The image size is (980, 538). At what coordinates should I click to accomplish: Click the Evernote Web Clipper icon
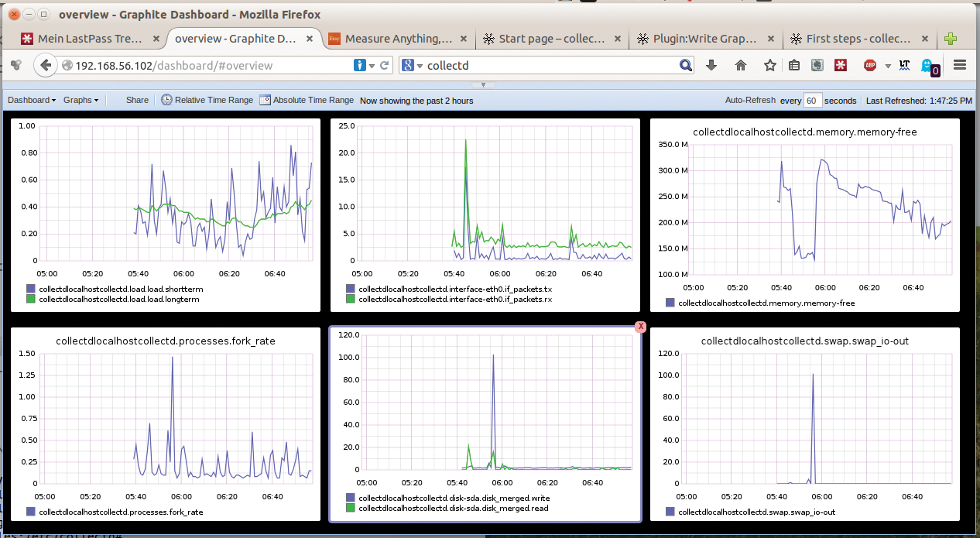[x=817, y=65]
